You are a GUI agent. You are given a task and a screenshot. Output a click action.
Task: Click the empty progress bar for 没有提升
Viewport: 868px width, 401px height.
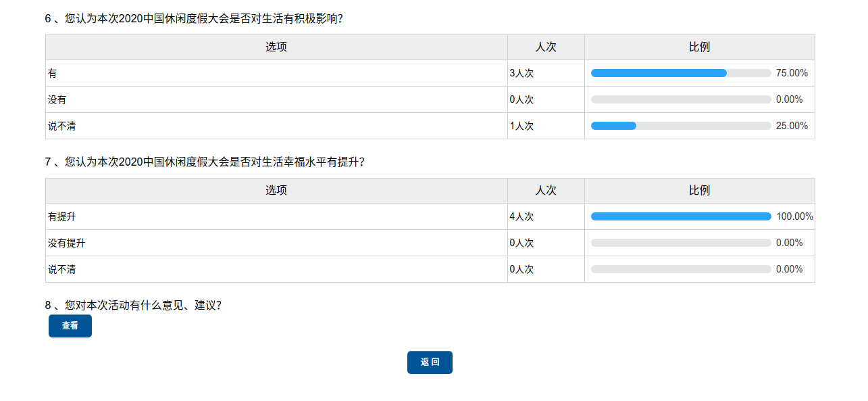[x=680, y=243]
